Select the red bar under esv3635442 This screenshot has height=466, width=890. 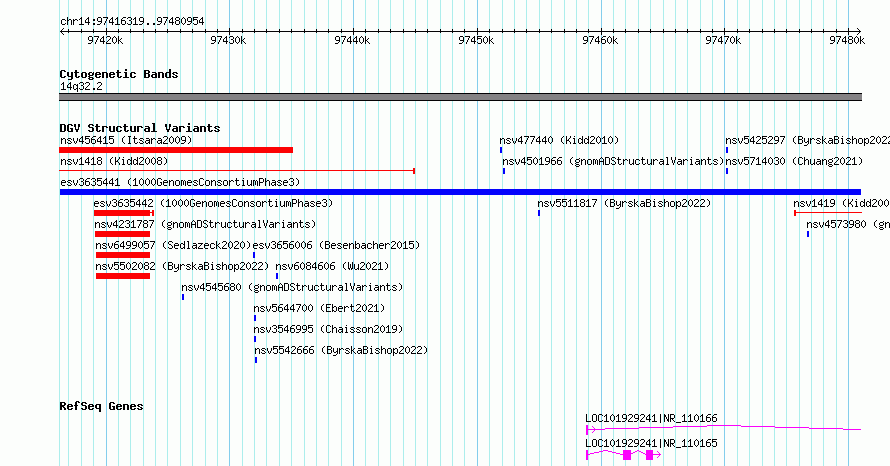click(124, 213)
